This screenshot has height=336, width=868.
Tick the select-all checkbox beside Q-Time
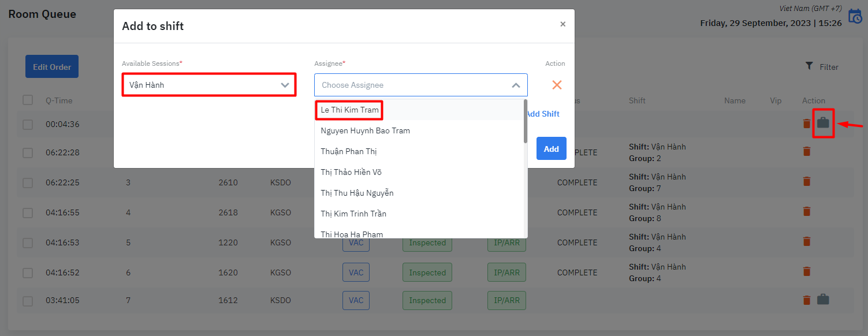[28, 100]
